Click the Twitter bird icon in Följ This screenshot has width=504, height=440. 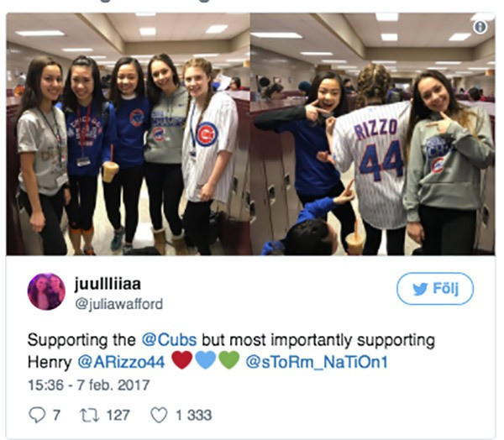420,289
